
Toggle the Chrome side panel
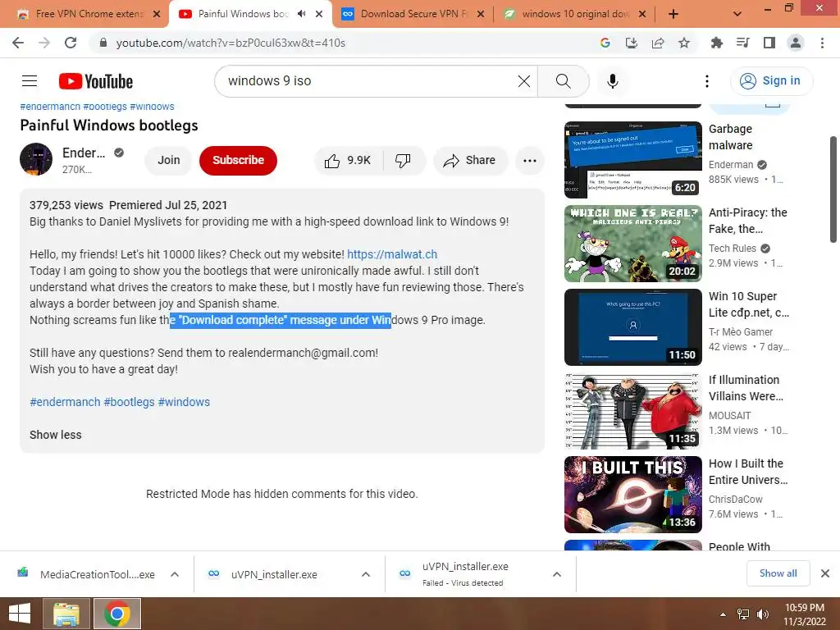click(x=769, y=43)
